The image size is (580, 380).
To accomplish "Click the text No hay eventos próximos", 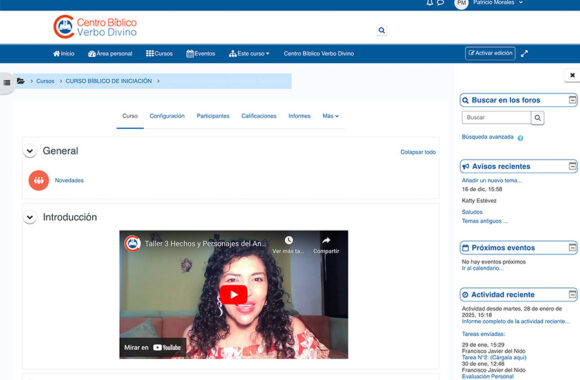I will [x=494, y=262].
